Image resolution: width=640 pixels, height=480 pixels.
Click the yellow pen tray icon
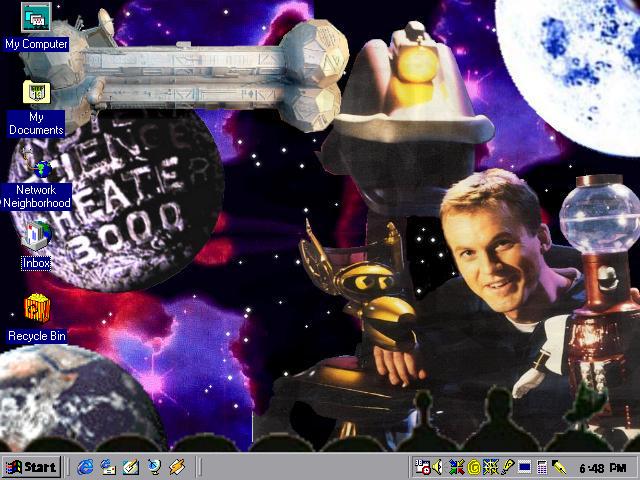point(559,467)
